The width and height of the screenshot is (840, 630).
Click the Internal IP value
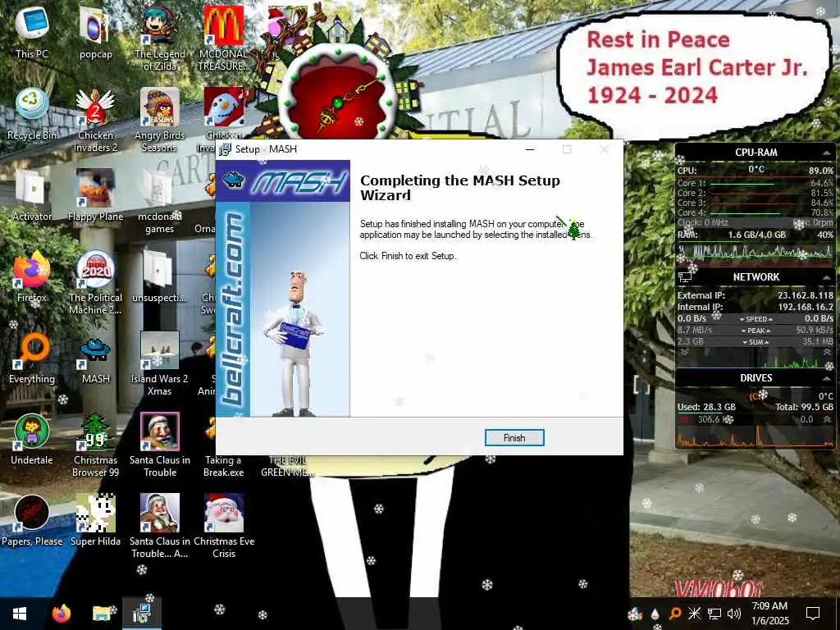point(806,307)
